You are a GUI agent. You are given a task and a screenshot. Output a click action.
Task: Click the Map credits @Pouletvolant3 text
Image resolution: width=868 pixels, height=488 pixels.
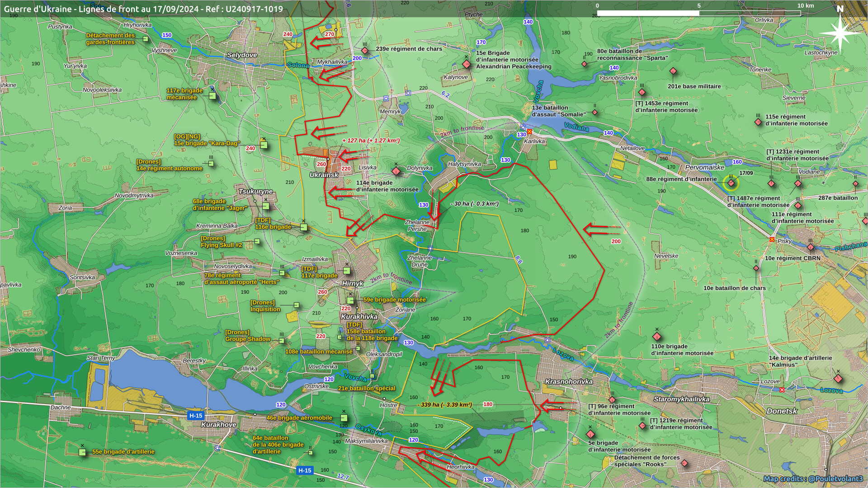[814, 479]
